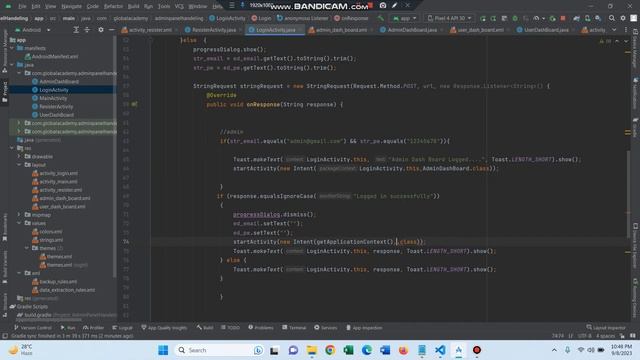Image resolution: width=640 pixels, height=360 pixels.
Task: Open the Build tool window
Action: [x=205, y=328]
